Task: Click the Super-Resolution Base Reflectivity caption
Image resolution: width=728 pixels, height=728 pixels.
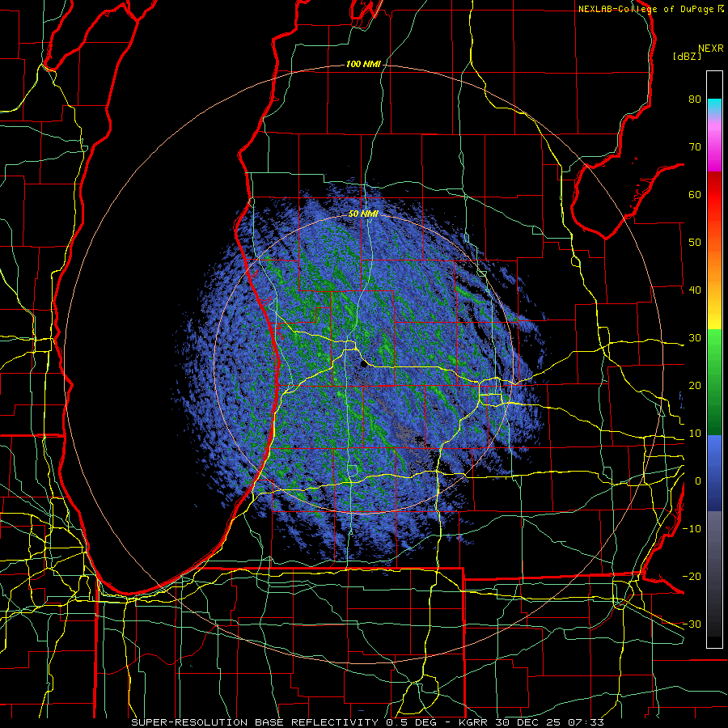Action: click(x=368, y=722)
